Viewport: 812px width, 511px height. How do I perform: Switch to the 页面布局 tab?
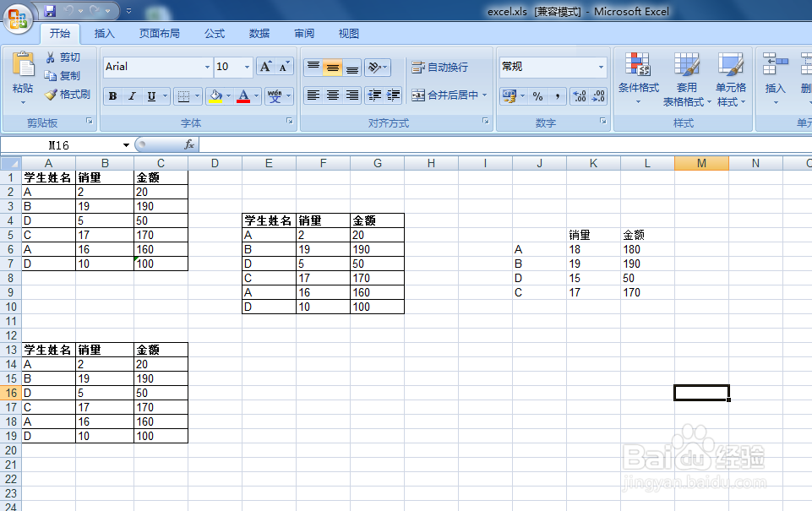point(160,34)
